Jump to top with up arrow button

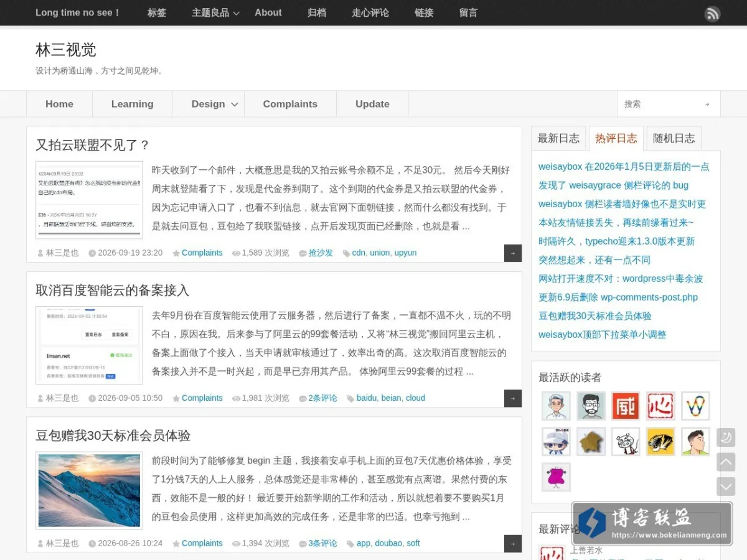click(726, 462)
